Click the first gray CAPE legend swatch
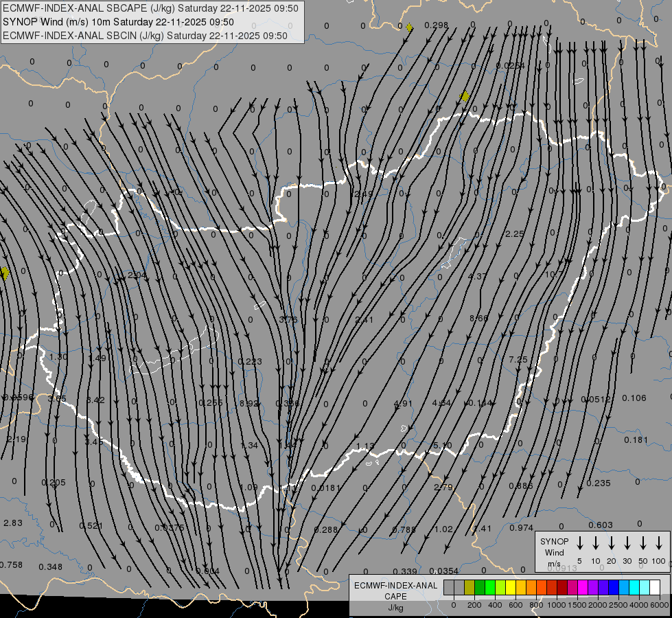 coord(449,587)
